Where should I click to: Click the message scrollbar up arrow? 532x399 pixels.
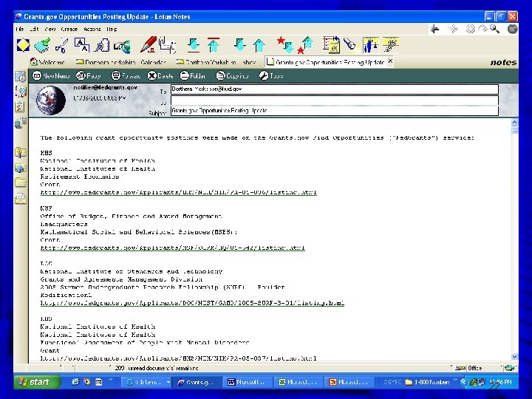click(x=515, y=123)
